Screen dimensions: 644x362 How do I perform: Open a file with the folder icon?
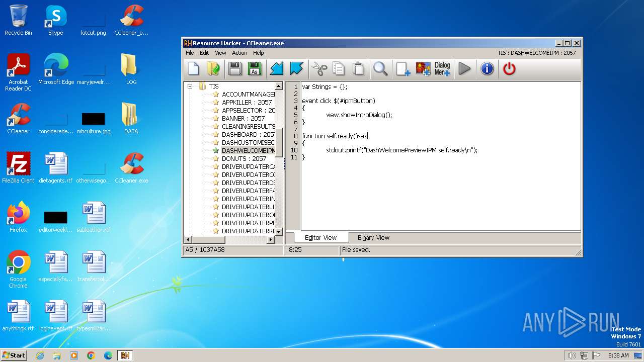[213, 69]
